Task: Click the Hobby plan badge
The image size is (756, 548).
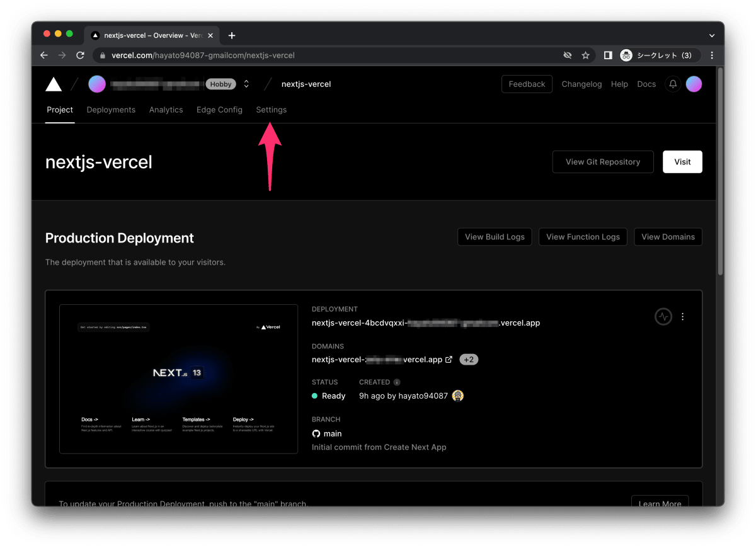Action: coord(220,84)
